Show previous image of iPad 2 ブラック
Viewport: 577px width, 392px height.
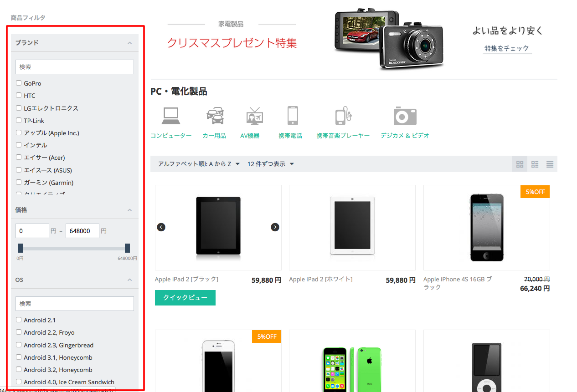[161, 227]
